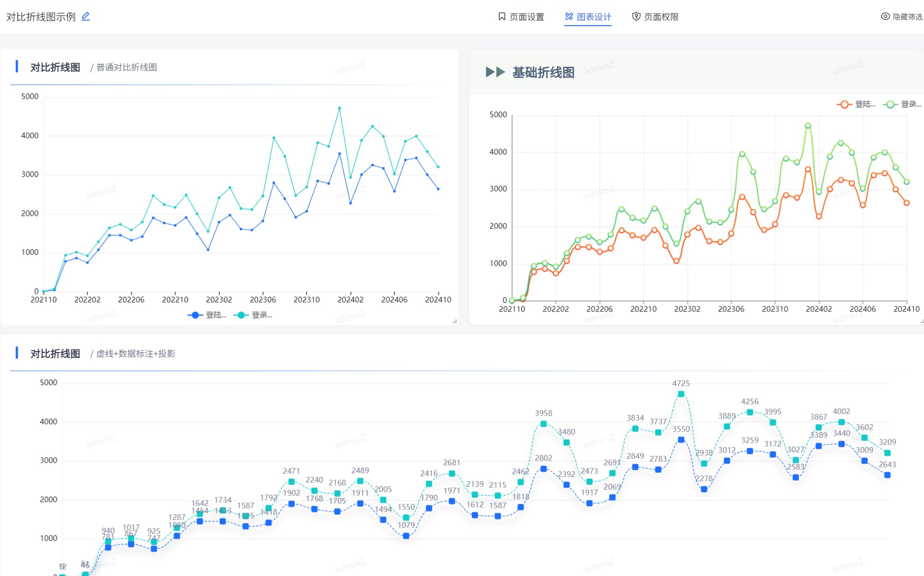
Task: Toggle orange 登陆 legend in 基础折线图
Action: 856,104
